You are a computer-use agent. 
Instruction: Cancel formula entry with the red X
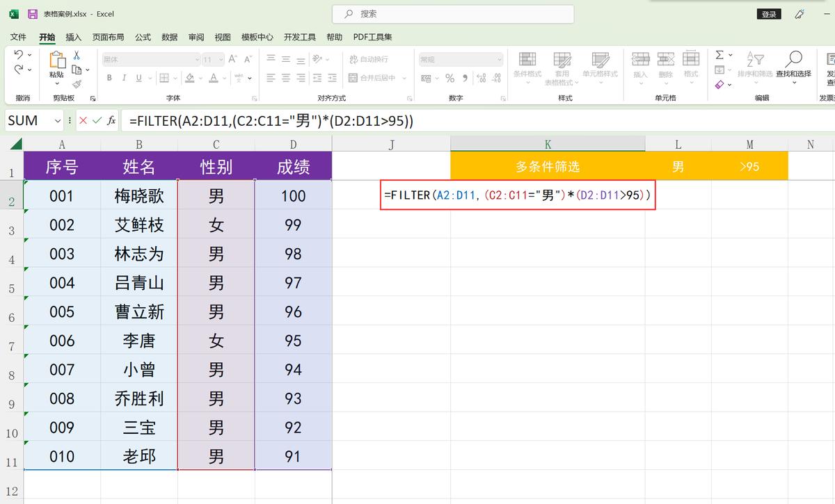click(x=83, y=120)
